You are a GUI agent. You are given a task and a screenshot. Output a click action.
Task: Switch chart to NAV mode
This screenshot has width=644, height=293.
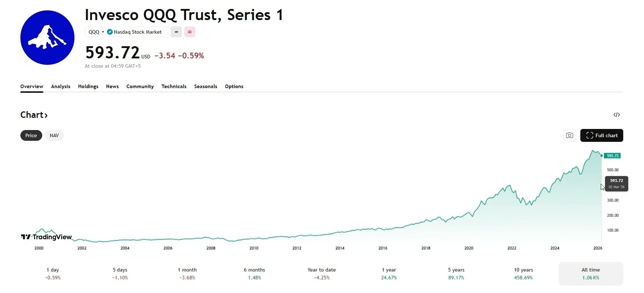pyautogui.click(x=54, y=135)
